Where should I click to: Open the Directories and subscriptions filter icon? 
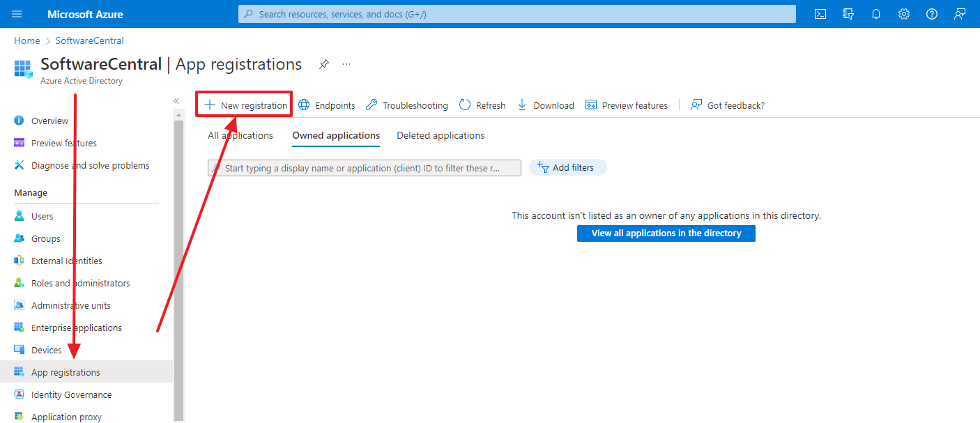click(848, 14)
